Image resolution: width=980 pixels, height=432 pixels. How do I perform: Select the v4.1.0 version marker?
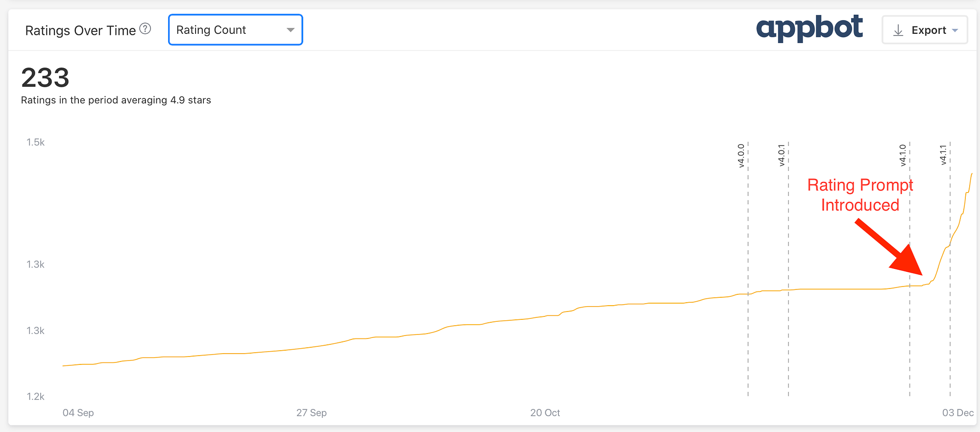[x=903, y=155]
